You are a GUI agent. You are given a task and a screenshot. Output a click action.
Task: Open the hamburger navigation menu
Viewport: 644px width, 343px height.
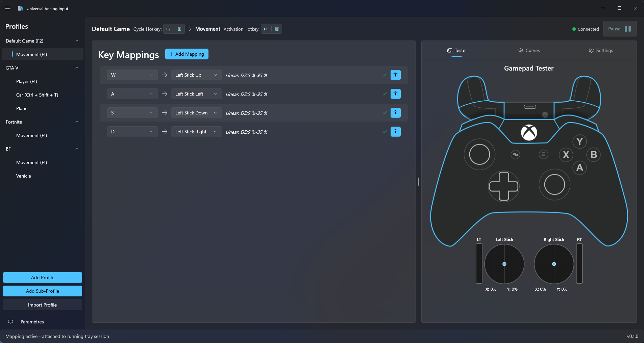[x=8, y=8]
